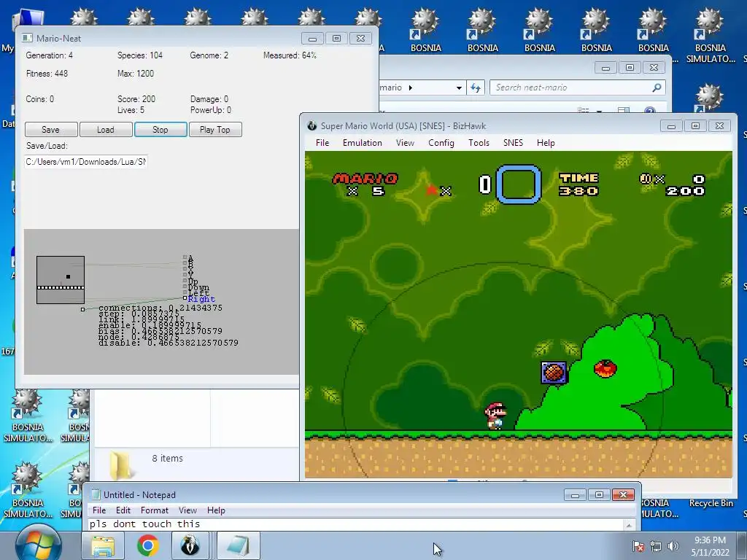The image size is (747, 560).
Task: Click the 'Generation: 4' label
Action: (x=49, y=55)
